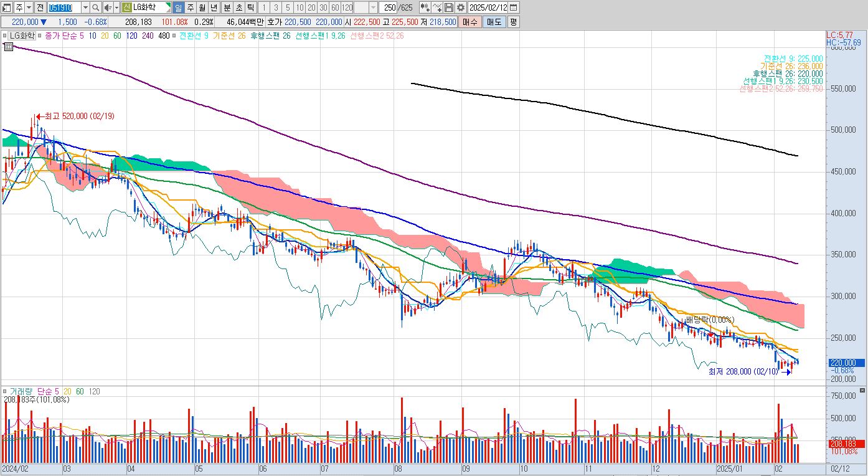Select the 주 weekly period button
The width and height of the screenshot is (868, 476).
191,7
